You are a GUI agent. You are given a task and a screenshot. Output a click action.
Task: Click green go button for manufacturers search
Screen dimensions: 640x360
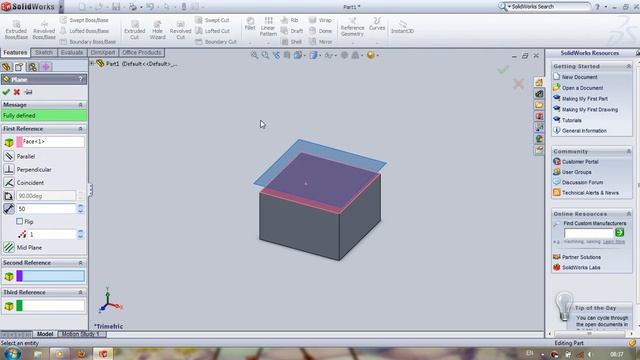[620, 233]
